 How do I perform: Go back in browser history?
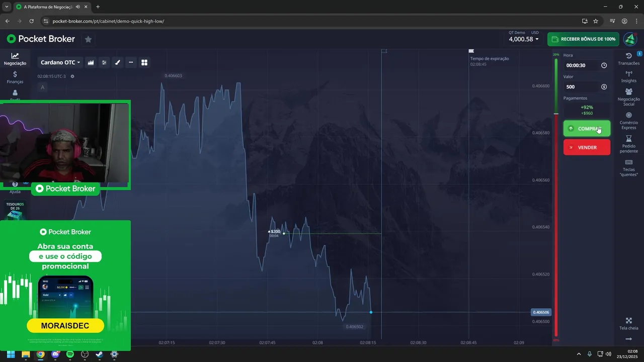click(8, 21)
